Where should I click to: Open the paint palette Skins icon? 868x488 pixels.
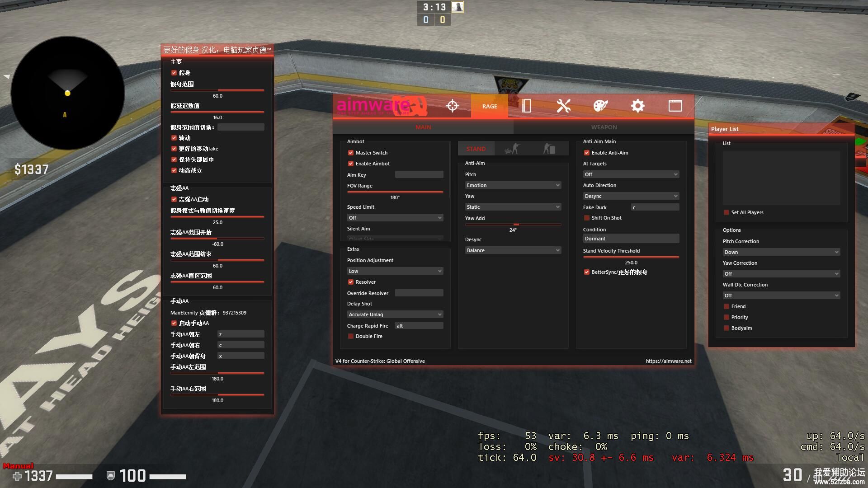point(600,106)
